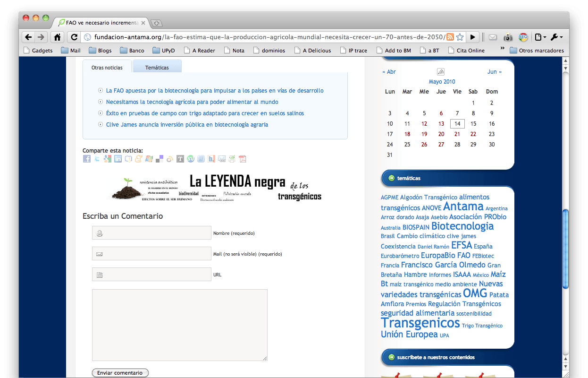Reload the page with the refresh icon

point(74,37)
